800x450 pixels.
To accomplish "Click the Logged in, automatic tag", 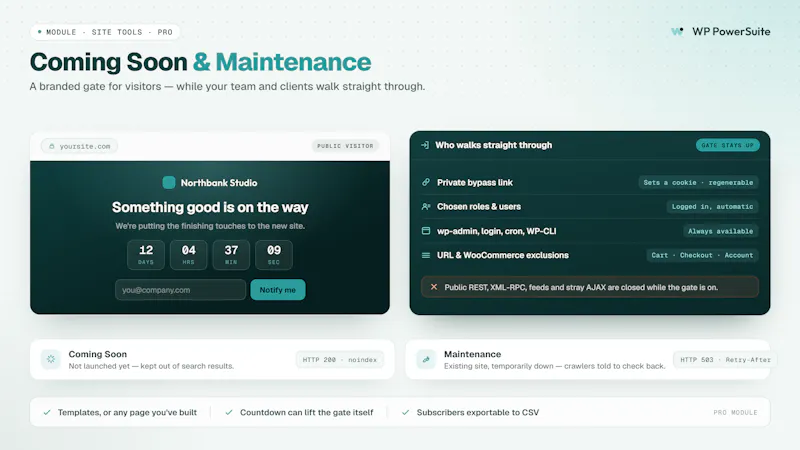I will tap(712, 207).
